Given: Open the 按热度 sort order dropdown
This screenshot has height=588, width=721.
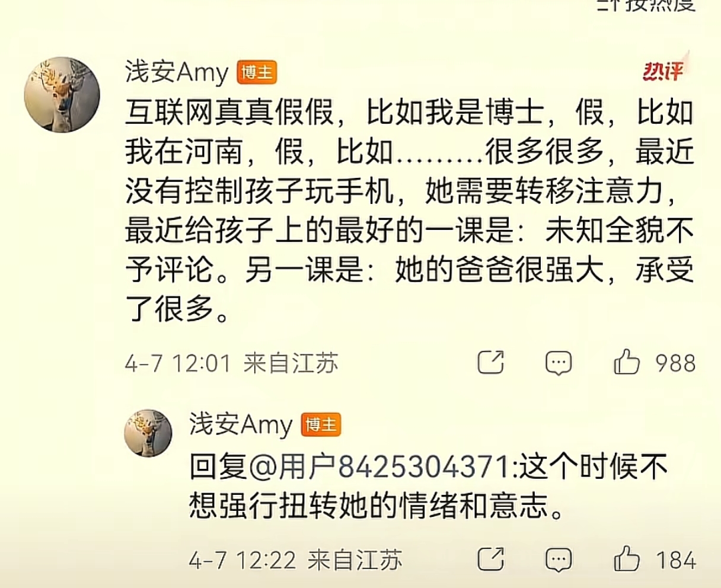Looking at the screenshot, I should click(645, 5).
